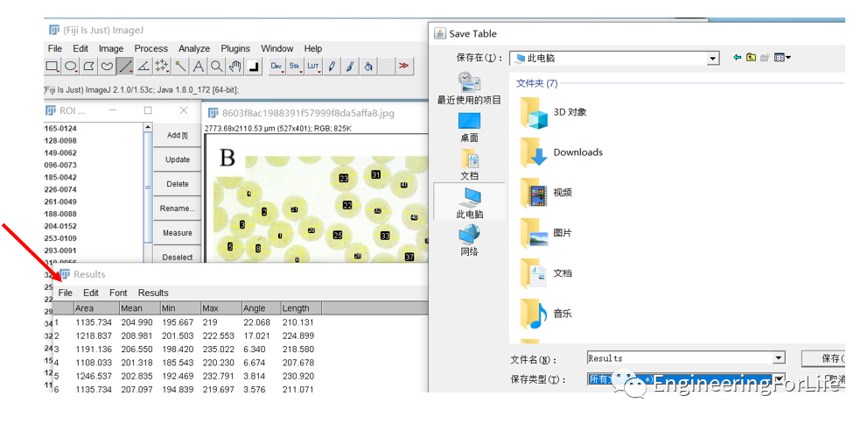Select the Straight Line tool
This screenshot has width=868, height=424.
tap(125, 67)
